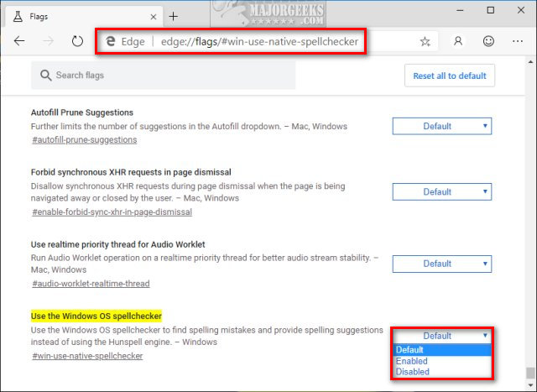This screenshot has height=392, width=537.
Task: Minimize the Edge window
Action: 460,10
